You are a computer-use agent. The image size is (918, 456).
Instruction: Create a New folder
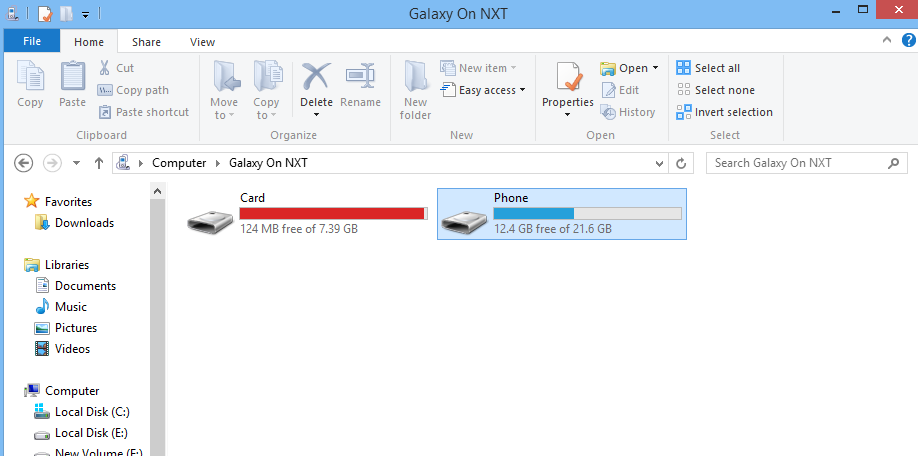416,90
